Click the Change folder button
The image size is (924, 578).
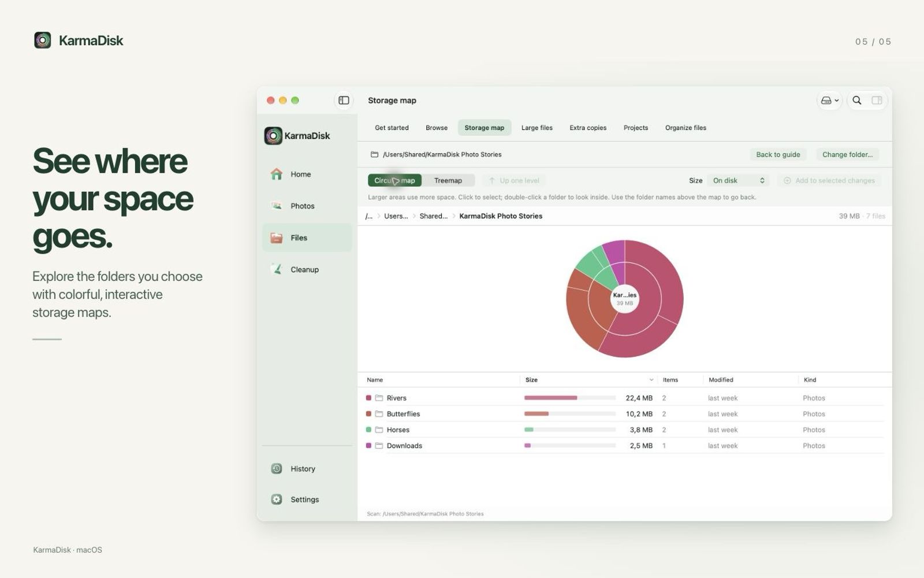(847, 154)
